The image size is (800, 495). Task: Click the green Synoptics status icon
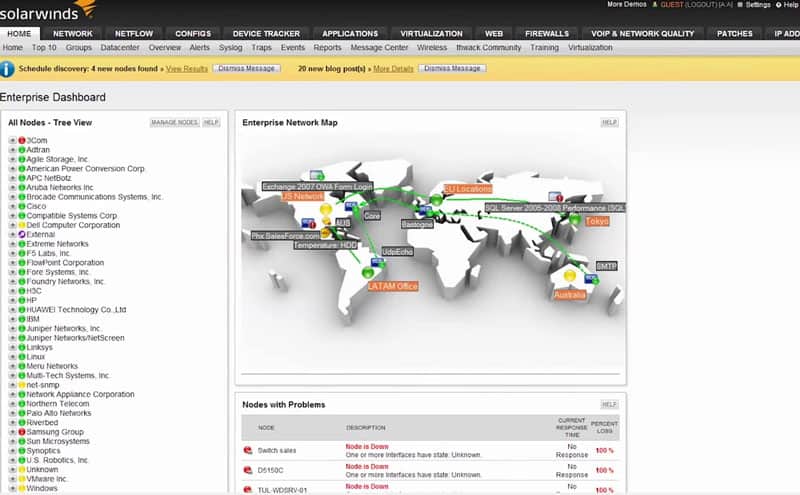pos(22,451)
